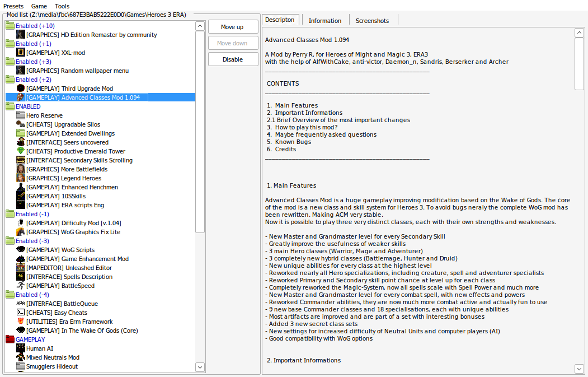Screen dimensions: 588x377
Task: Click the Productive Emerald Tower gem icon
Action: tap(21, 151)
